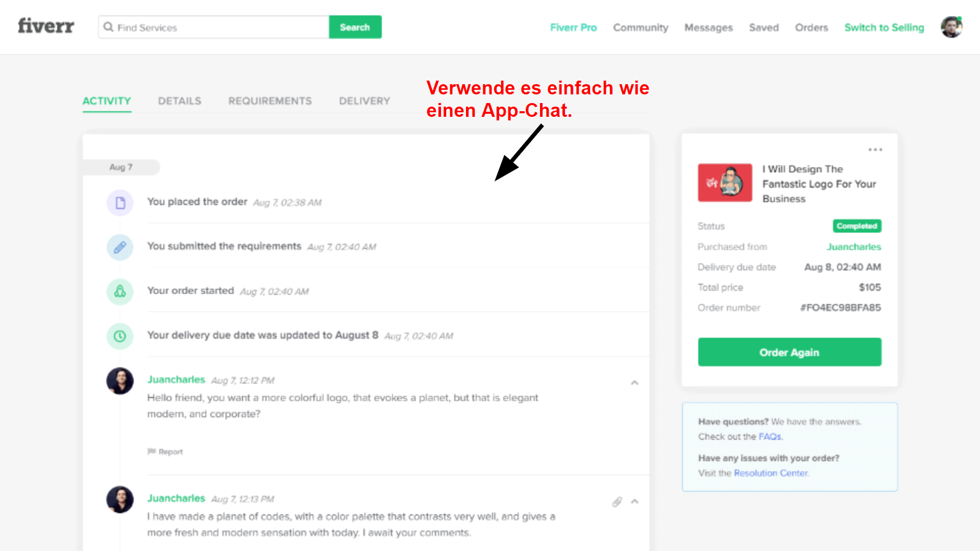Click the pencil icon for submitted requirements
This screenshot has height=551, width=980.
coord(120,247)
